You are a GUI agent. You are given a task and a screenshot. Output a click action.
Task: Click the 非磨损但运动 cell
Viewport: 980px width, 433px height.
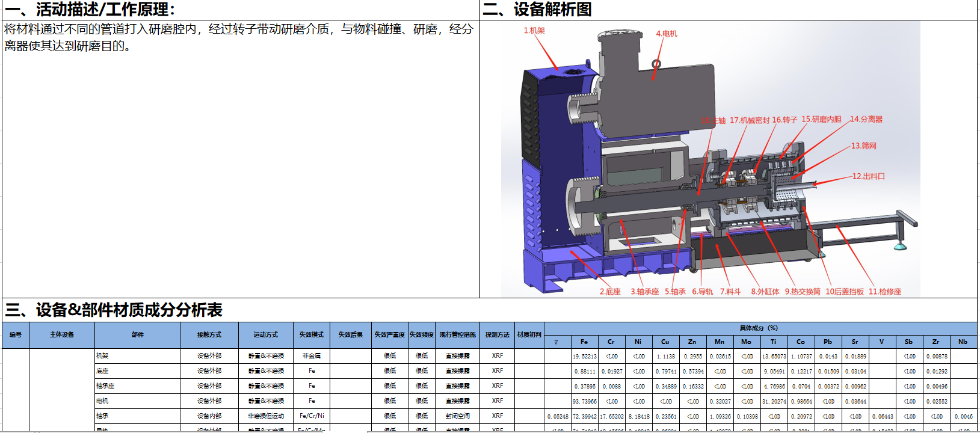point(266,416)
